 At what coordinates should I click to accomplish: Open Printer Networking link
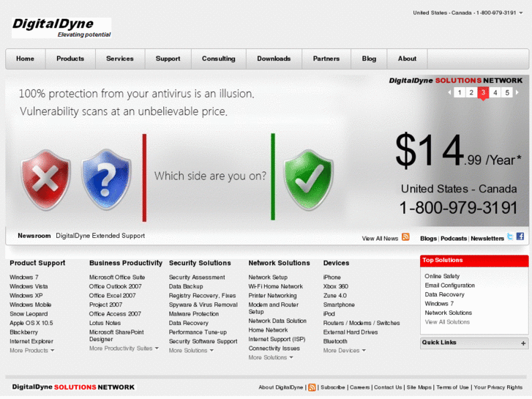(272, 296)
